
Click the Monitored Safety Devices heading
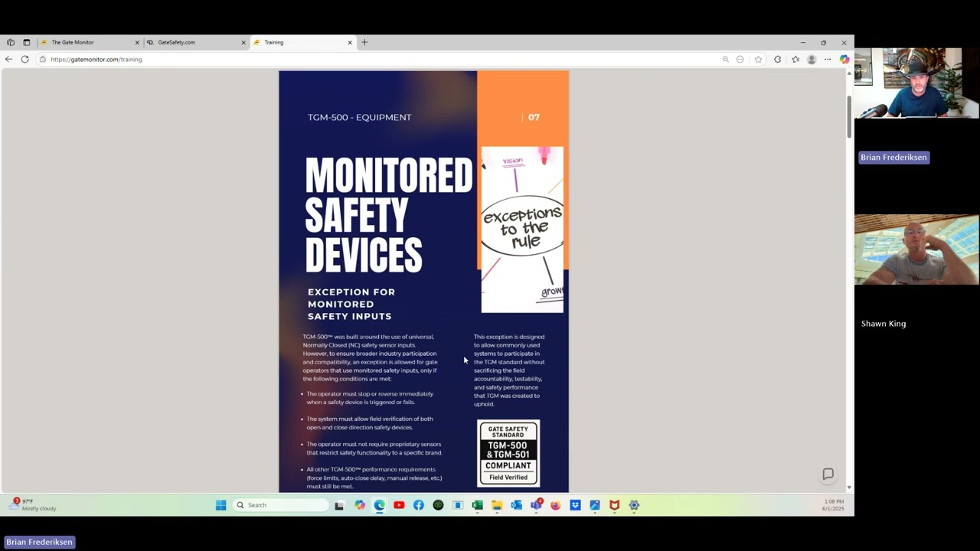(389, 215)
